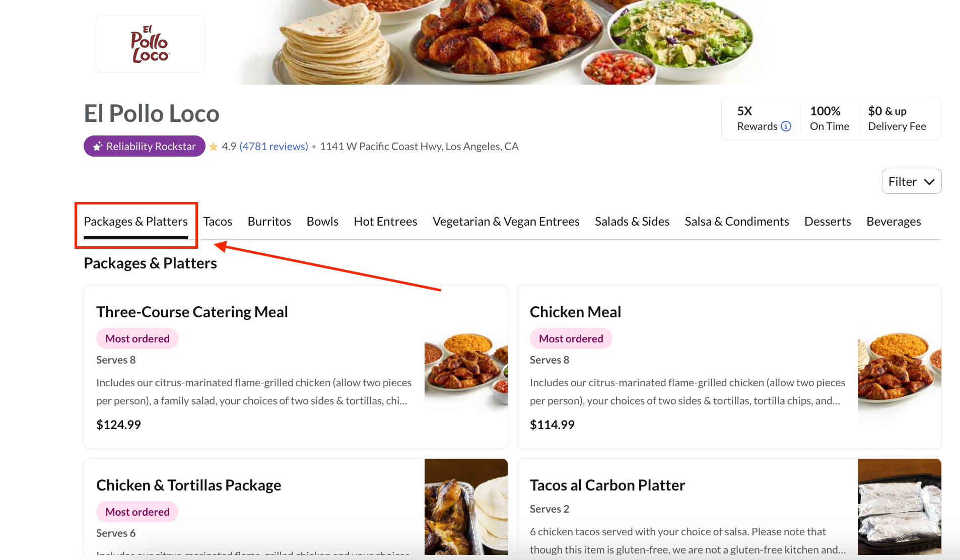Click the Three-Course Catering Meal thumbnail
This screenshot has height=560, width=960.
pos(466,368)
